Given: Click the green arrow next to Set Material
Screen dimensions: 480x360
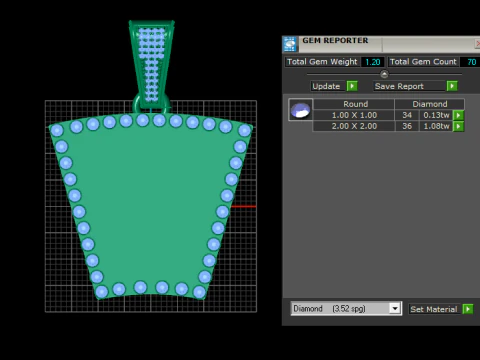Looking at the screenshot, I should (x=468, y=309).
